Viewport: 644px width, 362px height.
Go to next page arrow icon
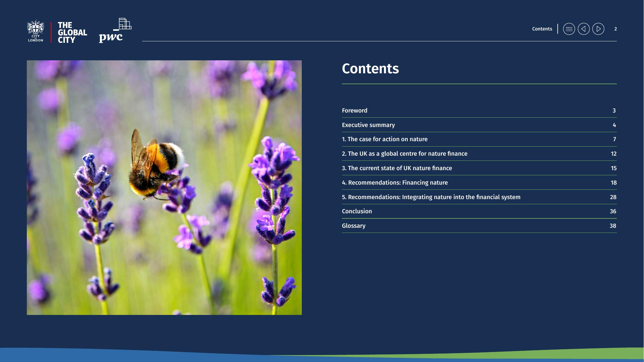coord(598,29)
